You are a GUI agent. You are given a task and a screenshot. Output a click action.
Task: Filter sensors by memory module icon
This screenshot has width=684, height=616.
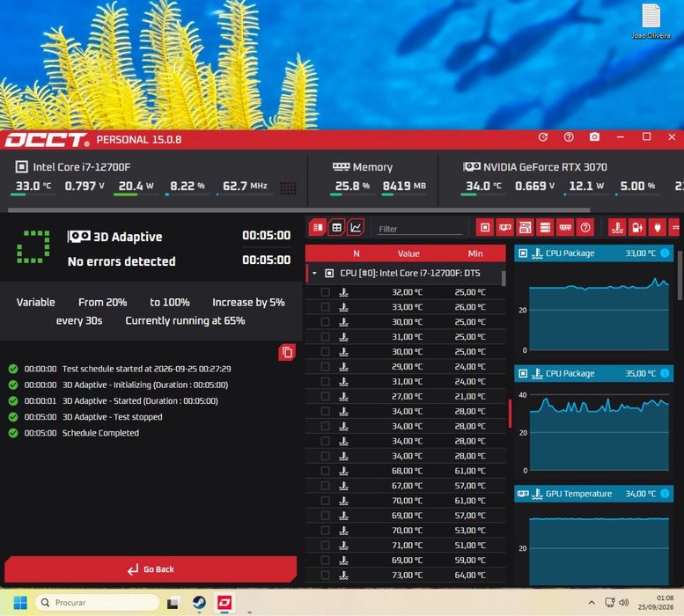point(565,228)
